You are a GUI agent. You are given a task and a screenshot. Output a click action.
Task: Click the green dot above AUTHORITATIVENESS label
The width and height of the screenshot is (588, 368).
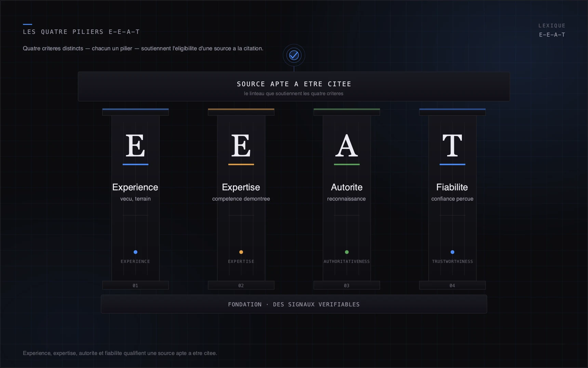coord(347,252)
